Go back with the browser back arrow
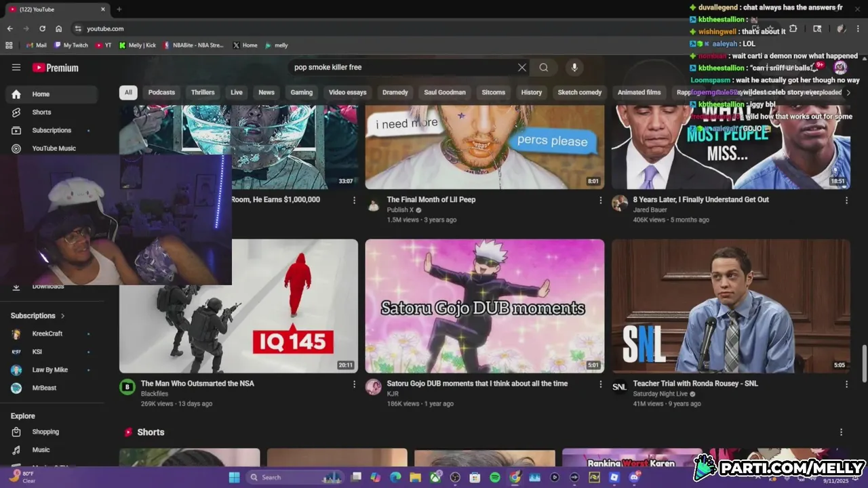Image resolution: width=868 pixels, height=488 pixels. pos(9,28)
